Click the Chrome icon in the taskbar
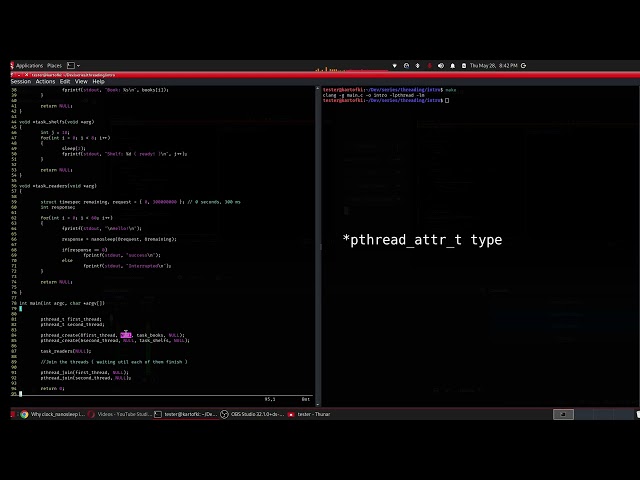Screen dimensions: 640x480 pos(24,414)
